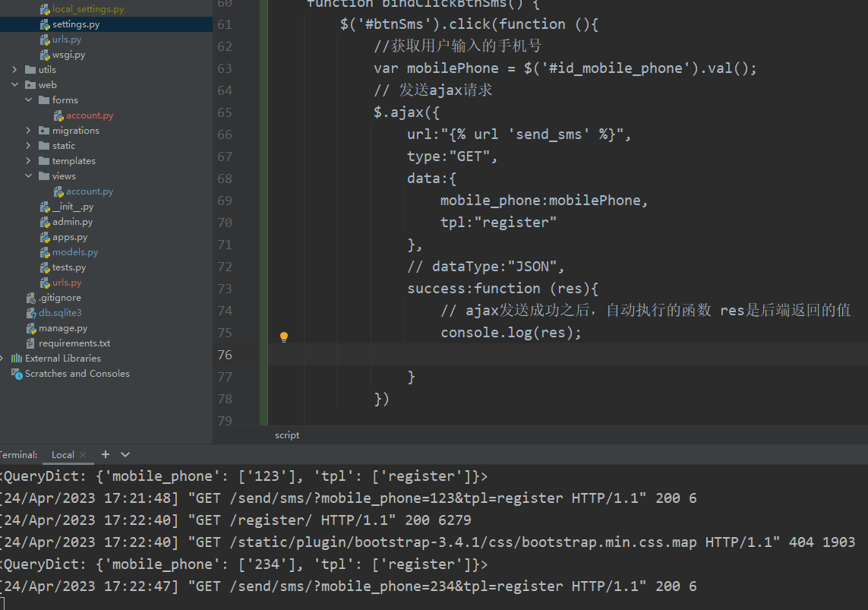Click the templates folder icon
This screenshot has height=610, width=868.
point(44,161)
